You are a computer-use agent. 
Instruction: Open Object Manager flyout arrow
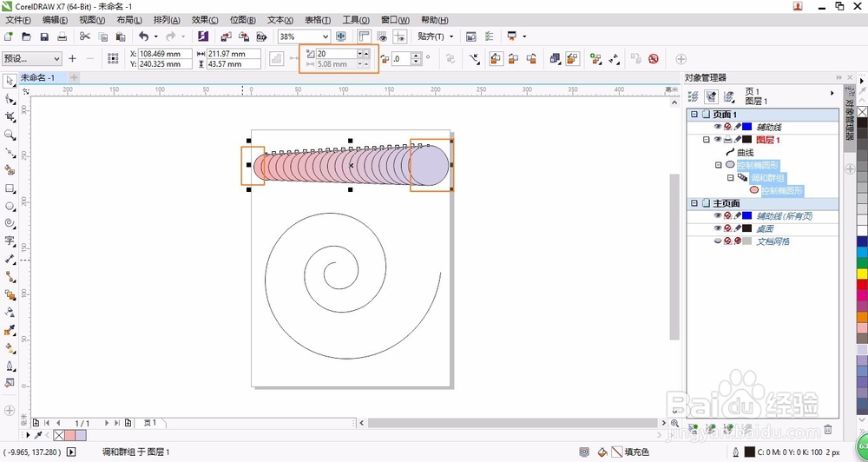832,93
